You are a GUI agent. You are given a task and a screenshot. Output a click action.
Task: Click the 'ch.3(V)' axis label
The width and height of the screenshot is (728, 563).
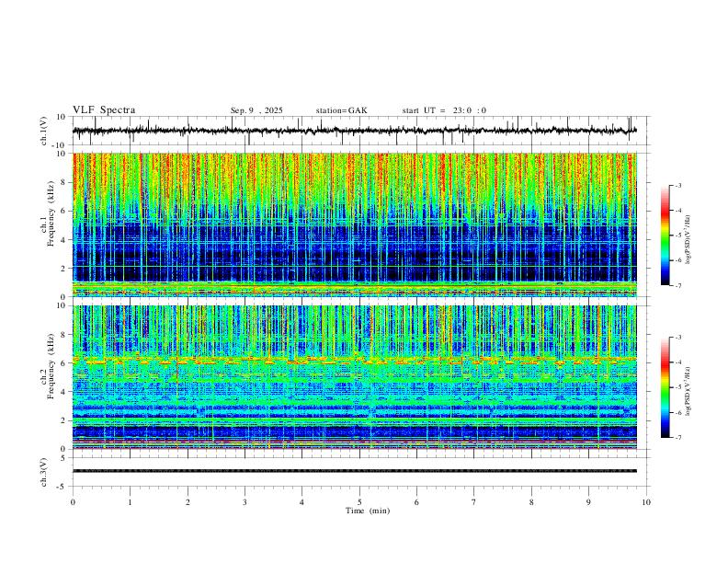click(44, 472)
